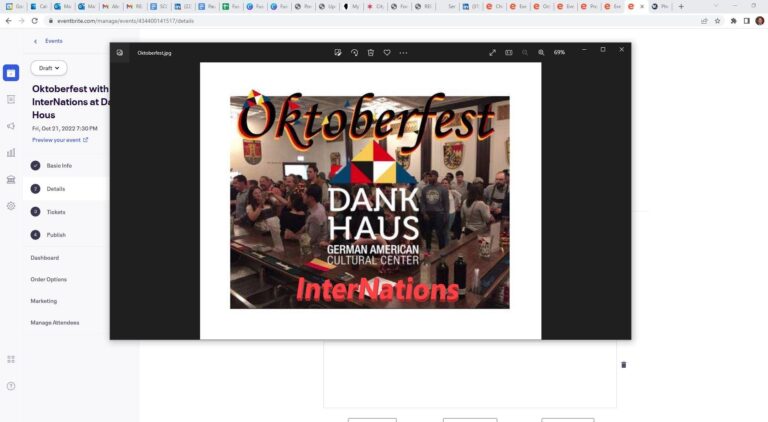Image resolution: width=768 pixels, height=422 pixels.
Task: Open Order Options in the sidebar
Action: 48,280
